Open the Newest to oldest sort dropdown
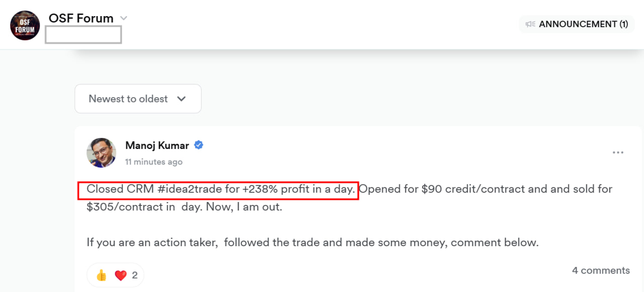Image resolution: width=644 pixels, height=292 pixels. click(138, 99)
